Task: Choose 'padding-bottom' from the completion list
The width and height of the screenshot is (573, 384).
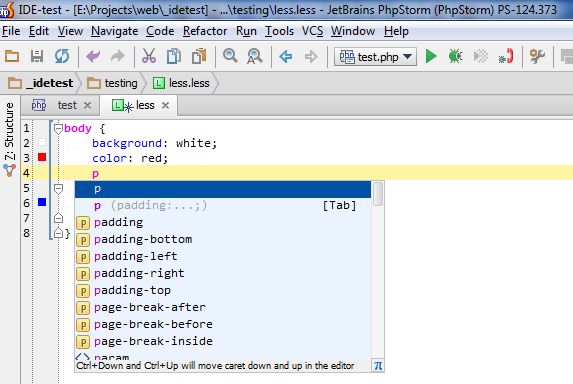Action: pyautogui.click(x=223, y=240)
